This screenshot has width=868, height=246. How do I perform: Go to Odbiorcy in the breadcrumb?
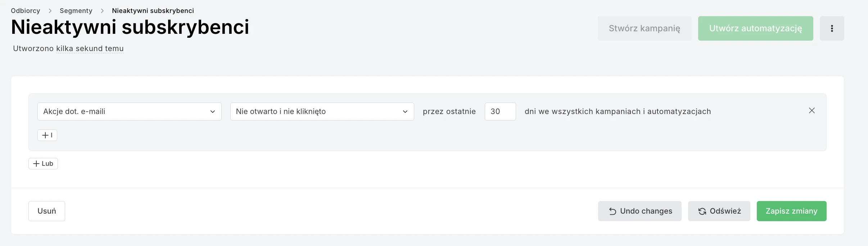pos(26,10)
